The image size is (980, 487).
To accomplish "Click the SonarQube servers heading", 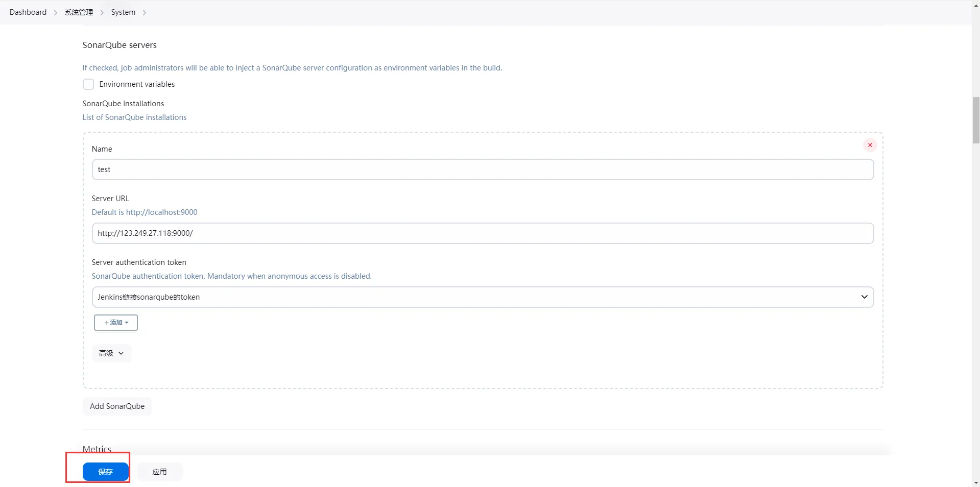I will pos(119,45).
